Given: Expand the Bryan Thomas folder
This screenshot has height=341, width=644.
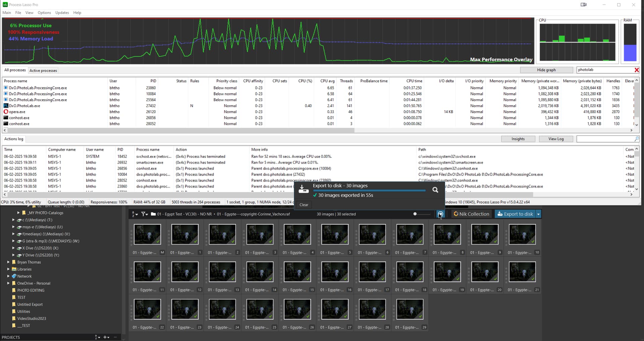Looking at the screenshot, I should (8, 262).
